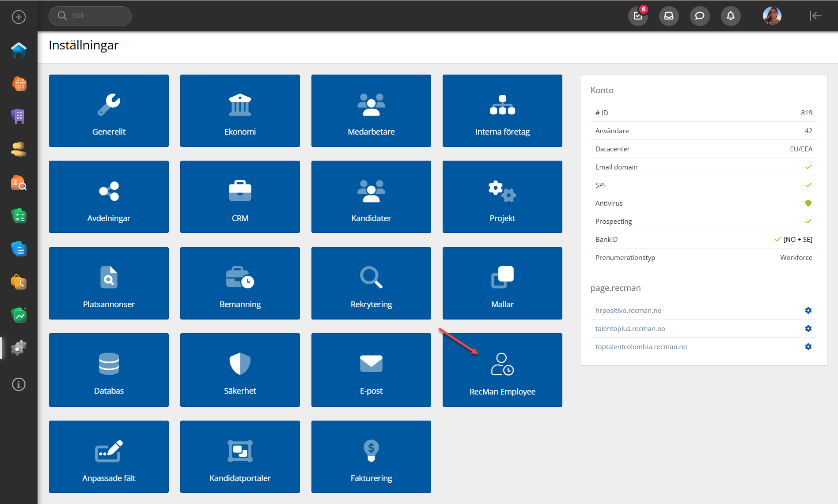Collapse the panel using arrow icon

[x=815, y=16]
